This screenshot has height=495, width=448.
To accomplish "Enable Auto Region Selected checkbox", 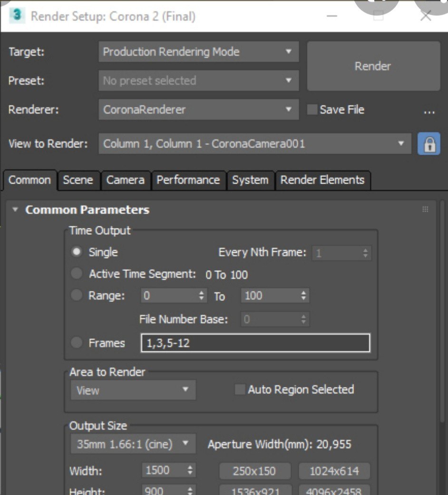I will [x=240, y=389].
